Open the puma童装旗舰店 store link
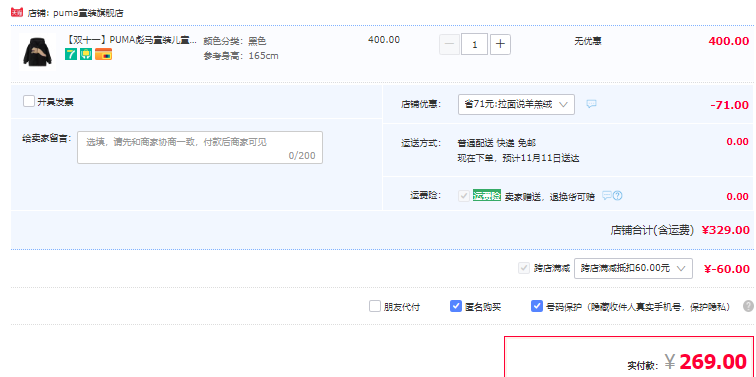The height and width of the screenshot is (377, 756). pyautogui.click(x=88, y=13)
